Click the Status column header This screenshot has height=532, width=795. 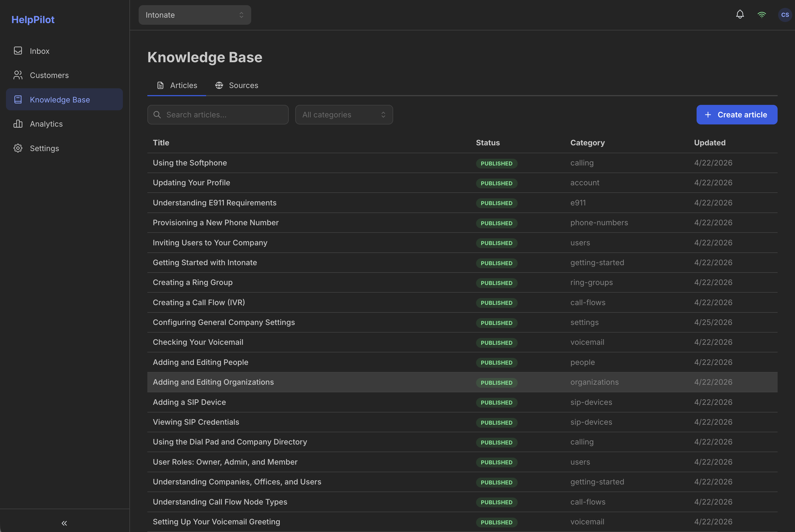point(488,143)
